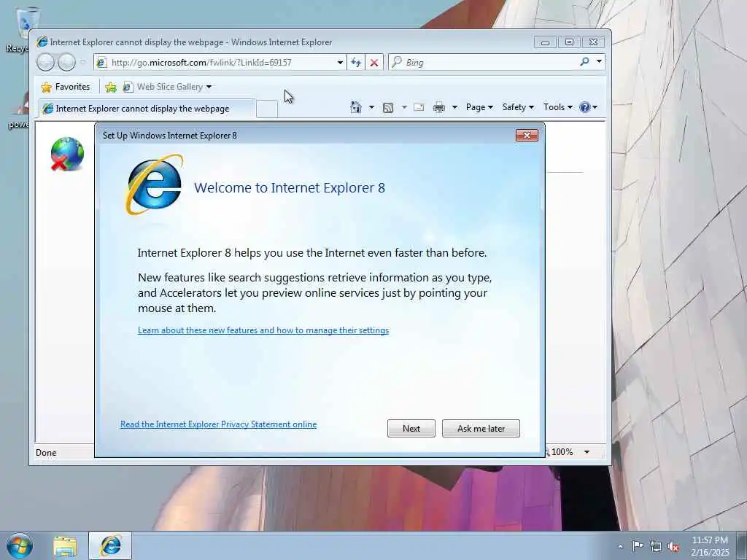Click the Show desktop button
The height and width of the screenshot is (560, 747).
pyautogui.click(x=742, y=545)
